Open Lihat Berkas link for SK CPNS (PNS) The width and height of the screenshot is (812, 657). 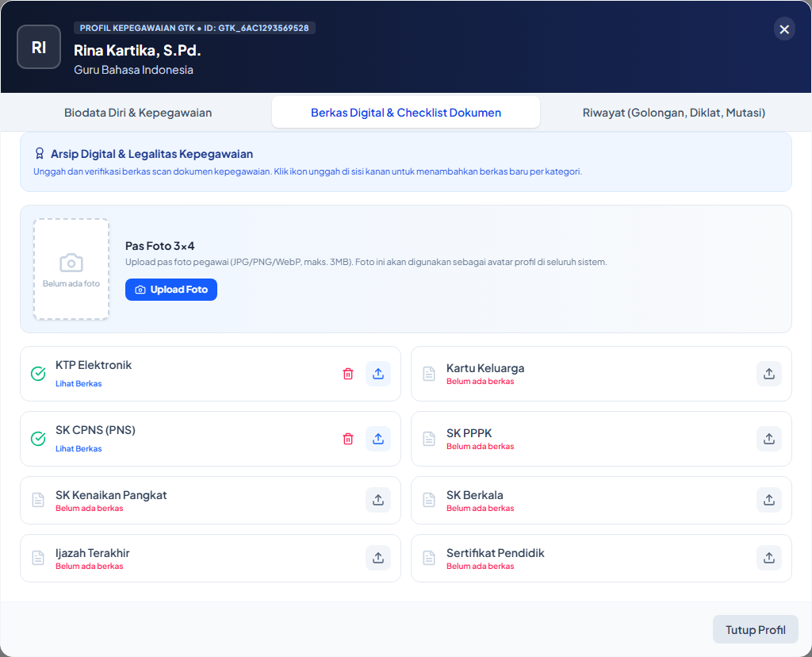coord(79,448)
